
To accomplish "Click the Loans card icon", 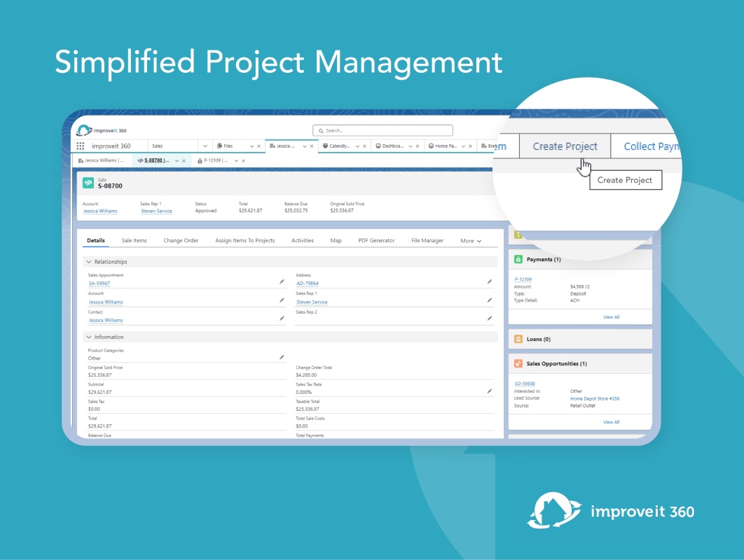I will (x=518, y=339).
